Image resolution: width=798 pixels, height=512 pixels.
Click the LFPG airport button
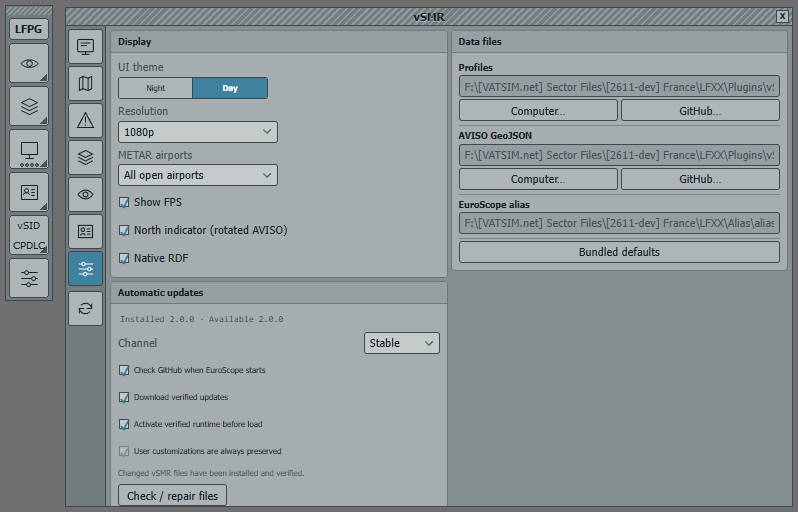click(28, 29)
